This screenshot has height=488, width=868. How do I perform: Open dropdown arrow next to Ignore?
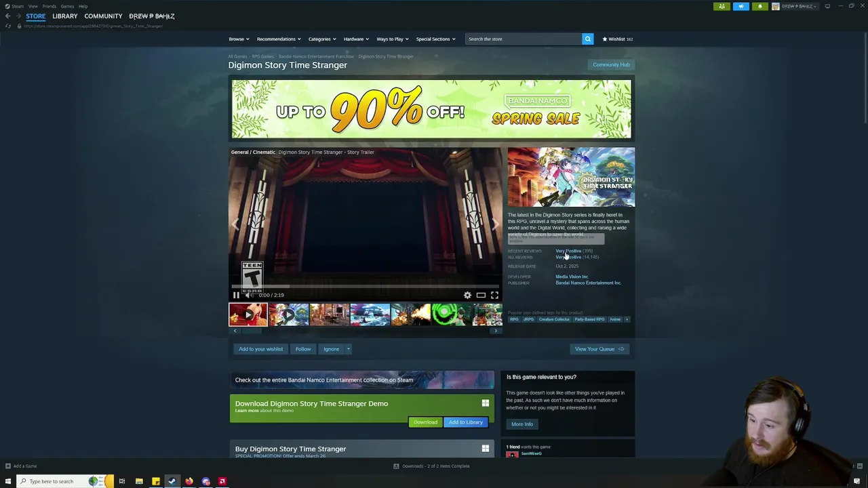(349, 349)
